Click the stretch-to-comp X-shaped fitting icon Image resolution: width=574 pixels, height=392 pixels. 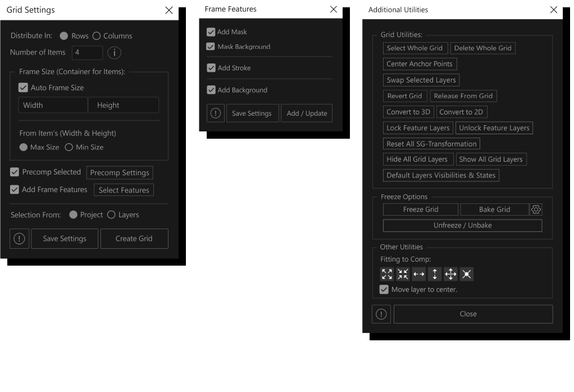click(x=466, y=274)
